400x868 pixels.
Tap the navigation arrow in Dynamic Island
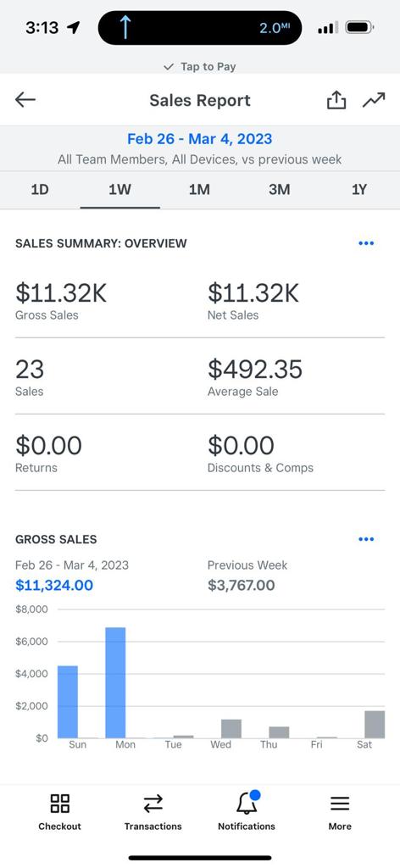click(125, 28)
